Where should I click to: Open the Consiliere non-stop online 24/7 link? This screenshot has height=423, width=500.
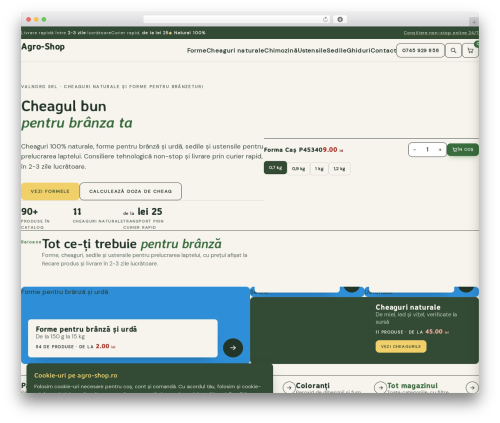(441, 33)
